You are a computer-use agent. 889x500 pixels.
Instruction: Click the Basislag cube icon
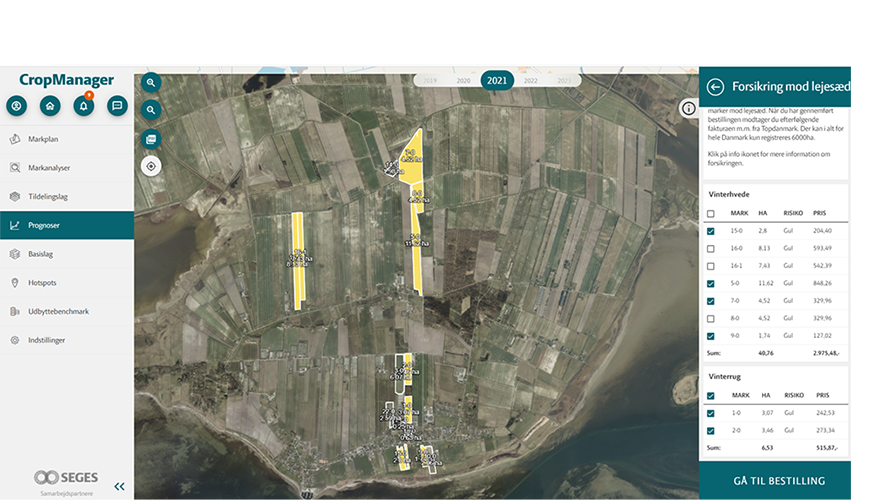point(15,254)
